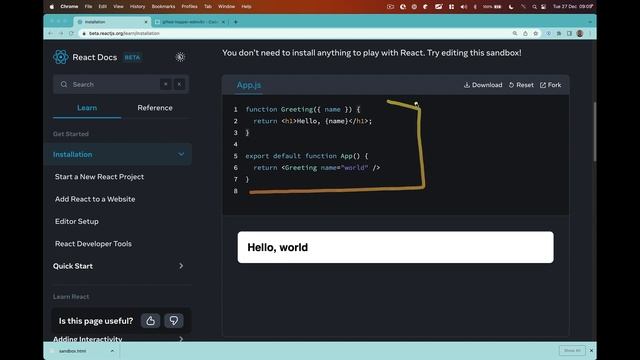Click the export default function App line
The width and height of the screenshot is (640, 360).
pos(307,156)
